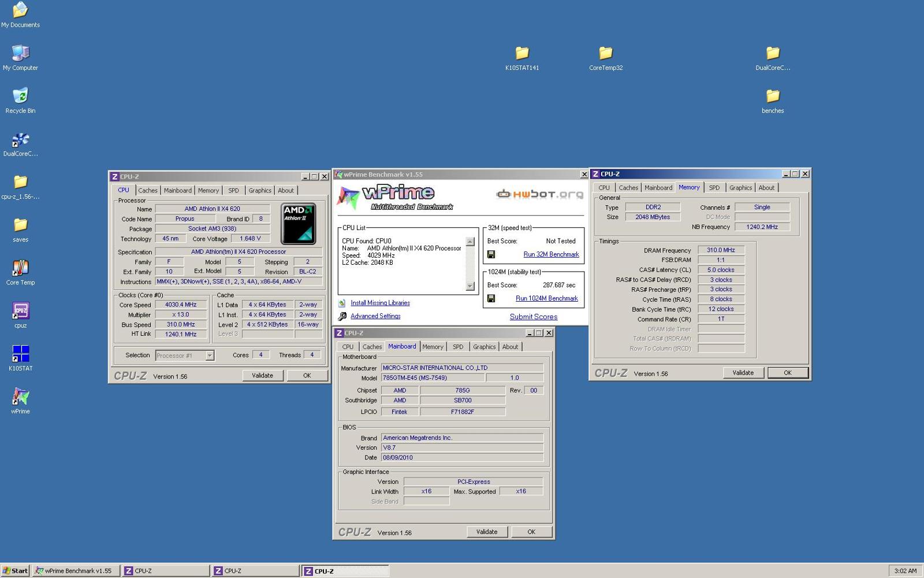Viewport: 924px width, 578px height.
Task: Click the Core Speed 4030.4 MHz field
Action: click(181, 305)
